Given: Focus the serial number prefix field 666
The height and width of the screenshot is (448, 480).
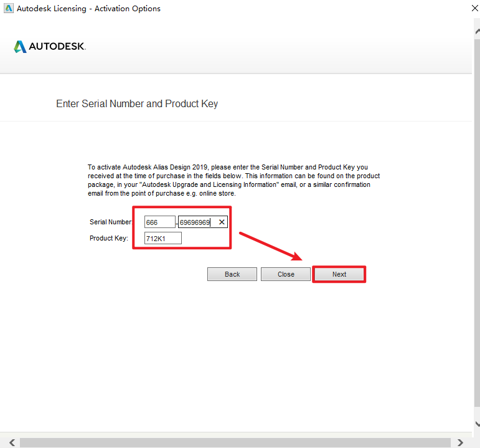Looking at the screenshot, I should pyautogui.click(x=160, y=222).
